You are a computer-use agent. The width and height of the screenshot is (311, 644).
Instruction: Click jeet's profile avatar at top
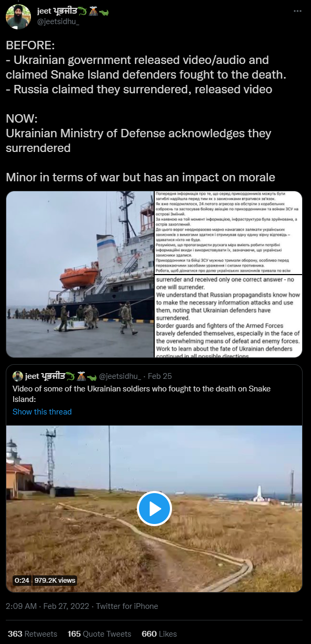pyautogui.click(x=18, y=17)
